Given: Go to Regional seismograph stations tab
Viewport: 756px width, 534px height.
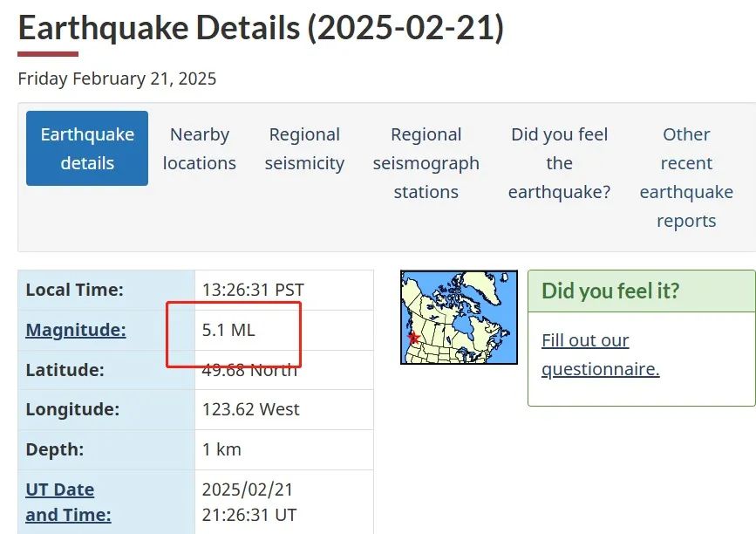Looking at the screenshot, I should point(426,163).
